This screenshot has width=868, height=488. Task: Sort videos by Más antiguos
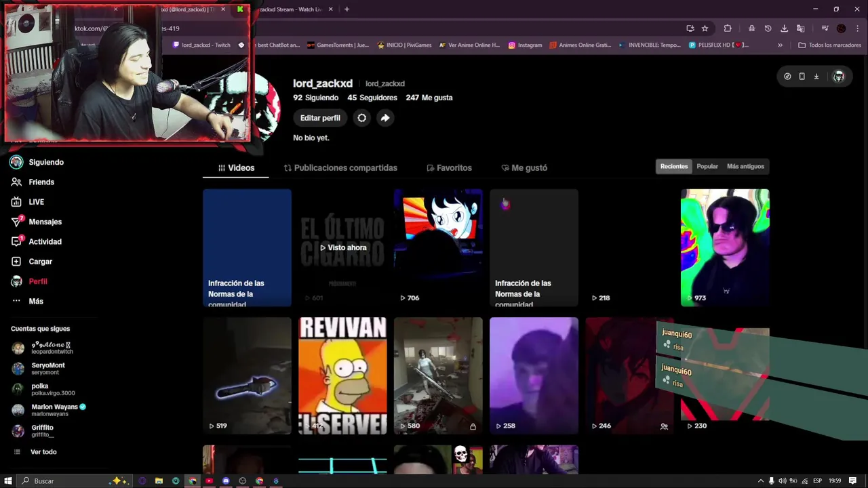click(x=745, y=166)
